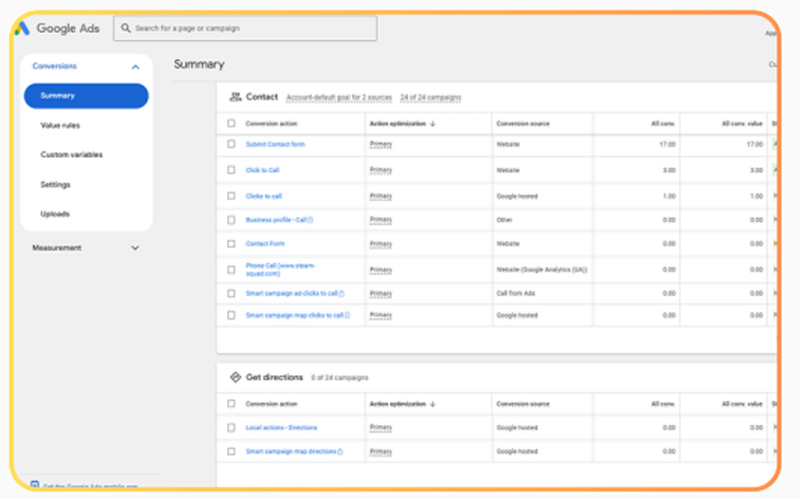Viewport: 800px width, 500px height.
Task: Open the Phone Call (www.steam-squad.com) action
Action: [280, 270]
